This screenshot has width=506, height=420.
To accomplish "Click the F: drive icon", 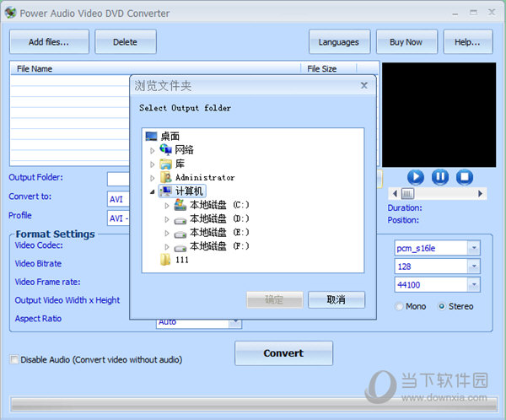I will pyautogui.click(x=180, y=248).
